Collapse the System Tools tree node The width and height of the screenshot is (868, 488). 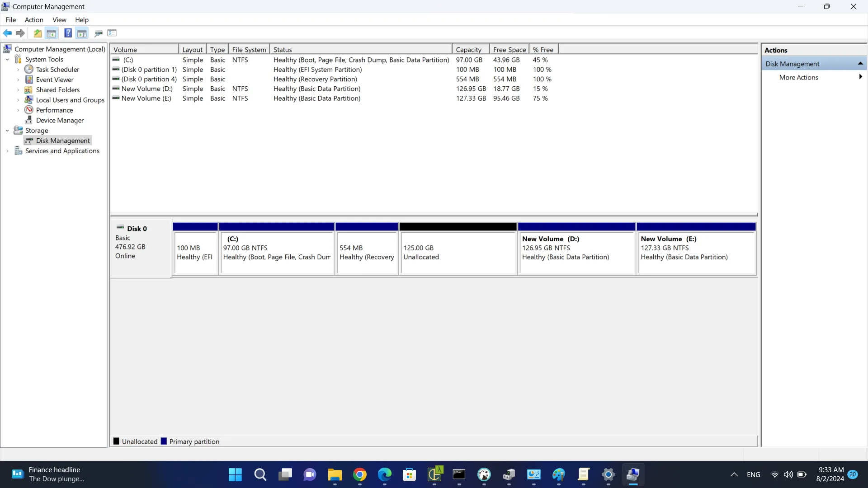[7, 59]
